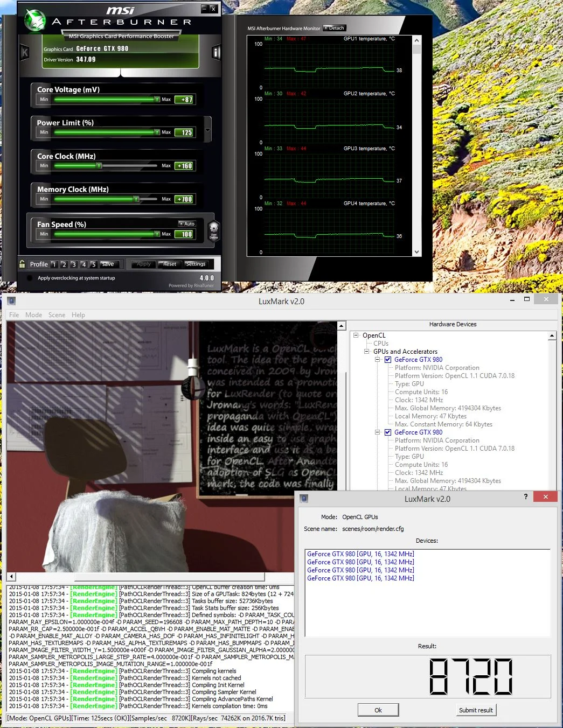Image resolution: width=563 pixels, height=728 pixels.
Task: Expand the Power Limit dropdown arrow
Action: pos(207,130)
